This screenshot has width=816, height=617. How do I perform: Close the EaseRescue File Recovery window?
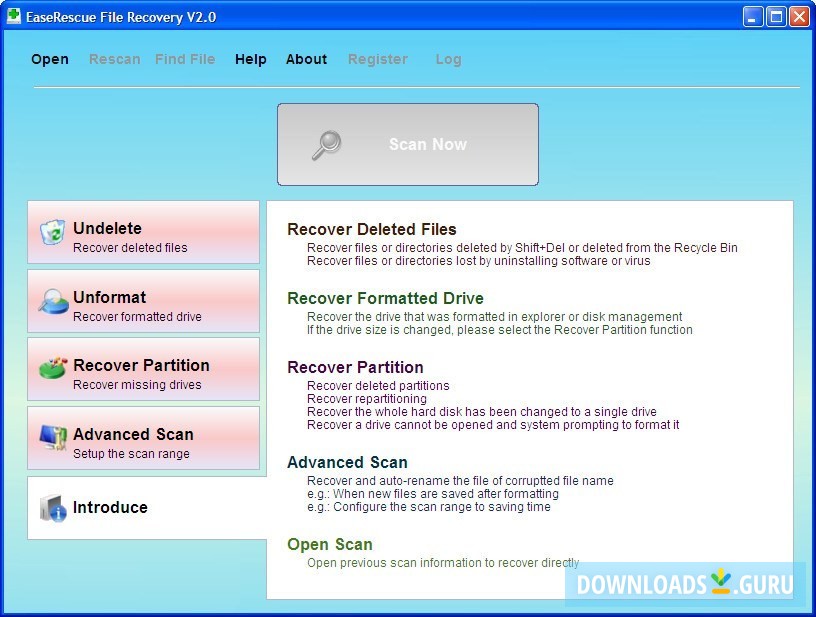pyautogui.click(x=799, y=16)
